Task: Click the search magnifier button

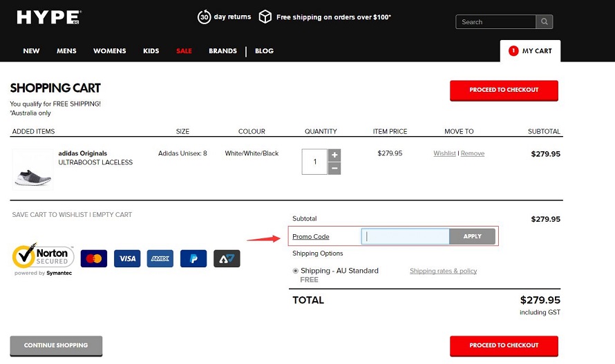Action: coord(545,21)
